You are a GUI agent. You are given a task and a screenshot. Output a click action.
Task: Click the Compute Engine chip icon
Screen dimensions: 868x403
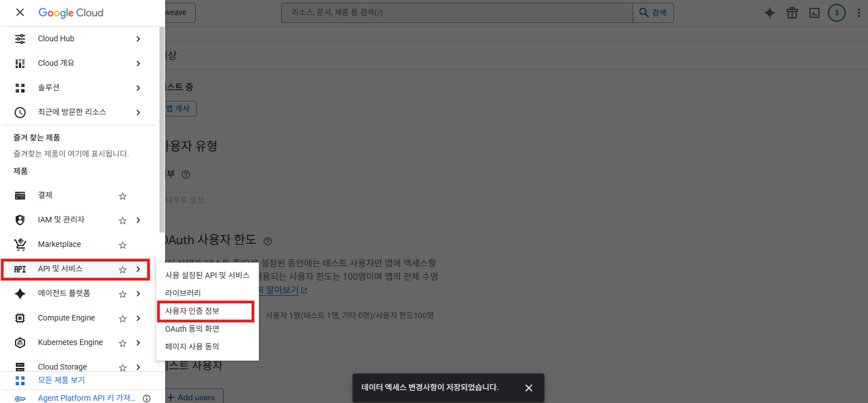[20, 318]
